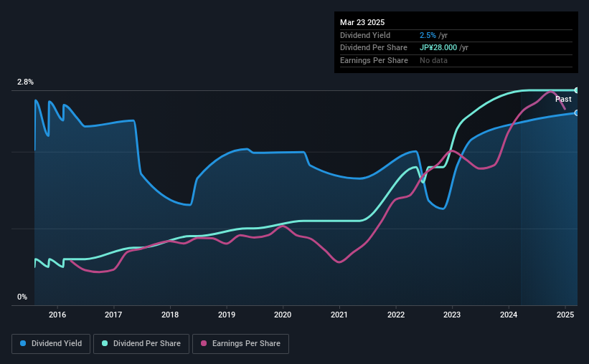The height and width of the screenshot is (364, 589).
Task: Click the 2.5% Dividend Yield value in tooltip
Action: (428, 35)
